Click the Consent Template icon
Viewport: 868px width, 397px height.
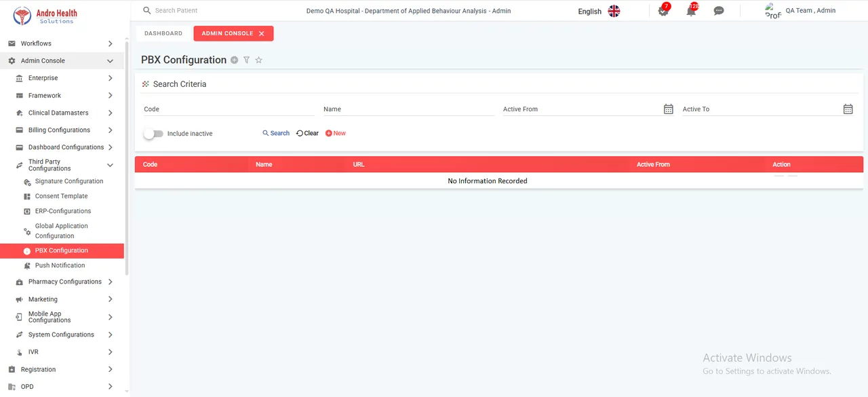coord(27,196)
